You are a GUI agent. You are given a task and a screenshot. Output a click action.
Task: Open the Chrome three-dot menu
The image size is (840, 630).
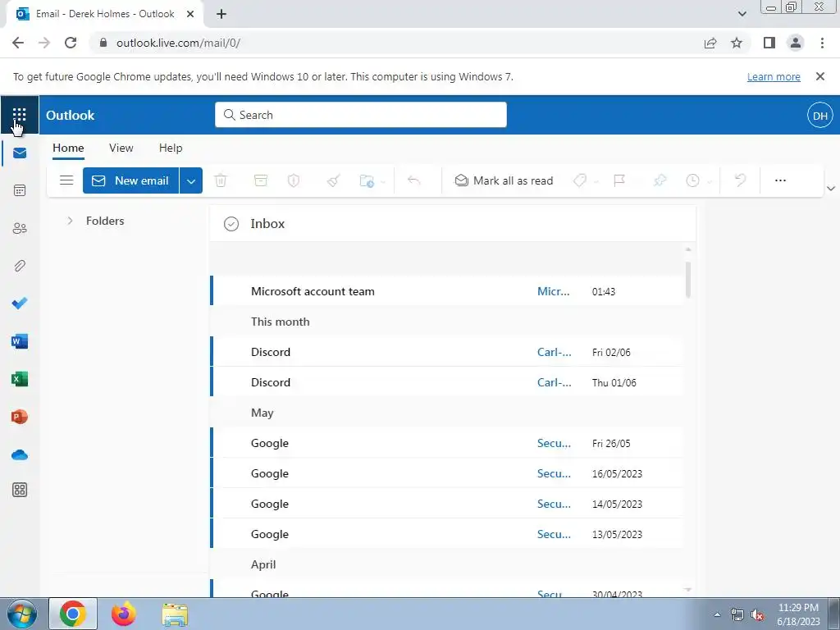coord(822,43)
